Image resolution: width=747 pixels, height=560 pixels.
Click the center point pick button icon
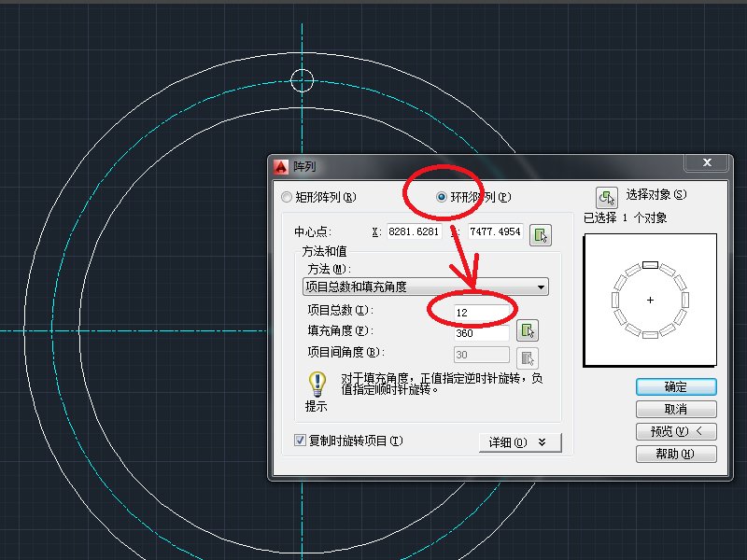(543, 234)
